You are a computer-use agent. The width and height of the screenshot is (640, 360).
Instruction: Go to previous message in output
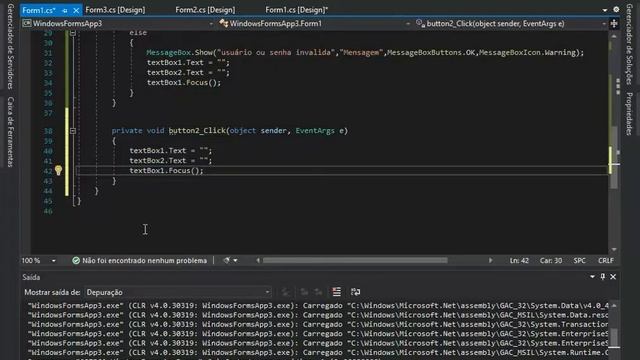pos(304,292)
